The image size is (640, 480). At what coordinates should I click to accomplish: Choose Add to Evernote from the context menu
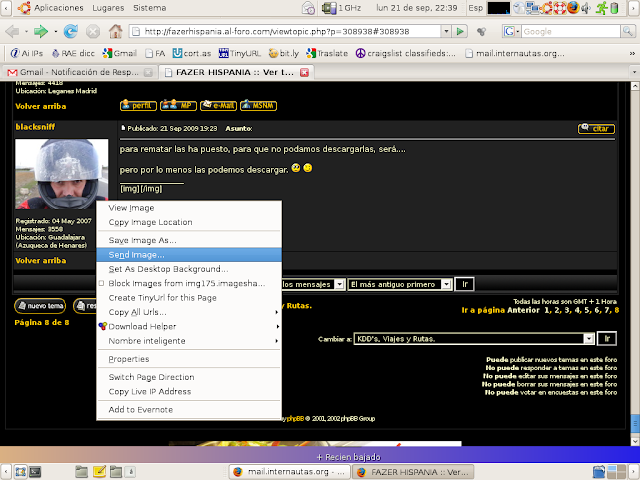tap(189, 410)
